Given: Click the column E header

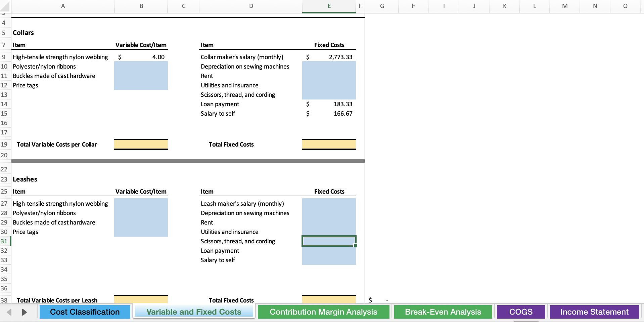Looking at the screenshot, I should [328, 6].
